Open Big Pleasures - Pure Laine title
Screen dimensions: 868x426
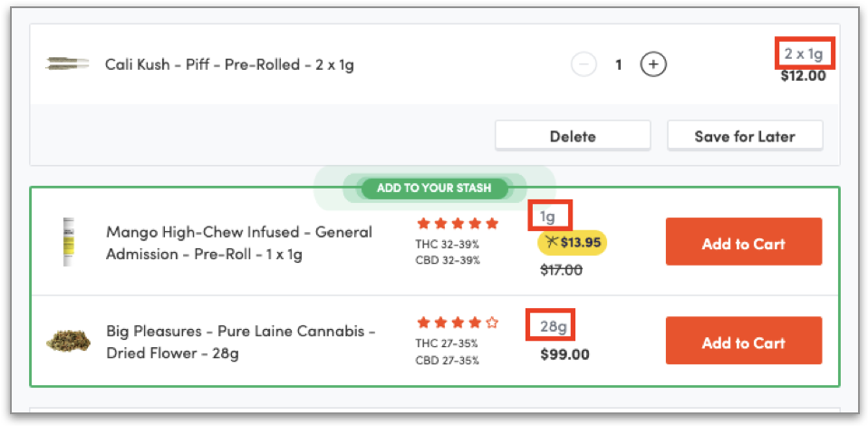(240, 342)
